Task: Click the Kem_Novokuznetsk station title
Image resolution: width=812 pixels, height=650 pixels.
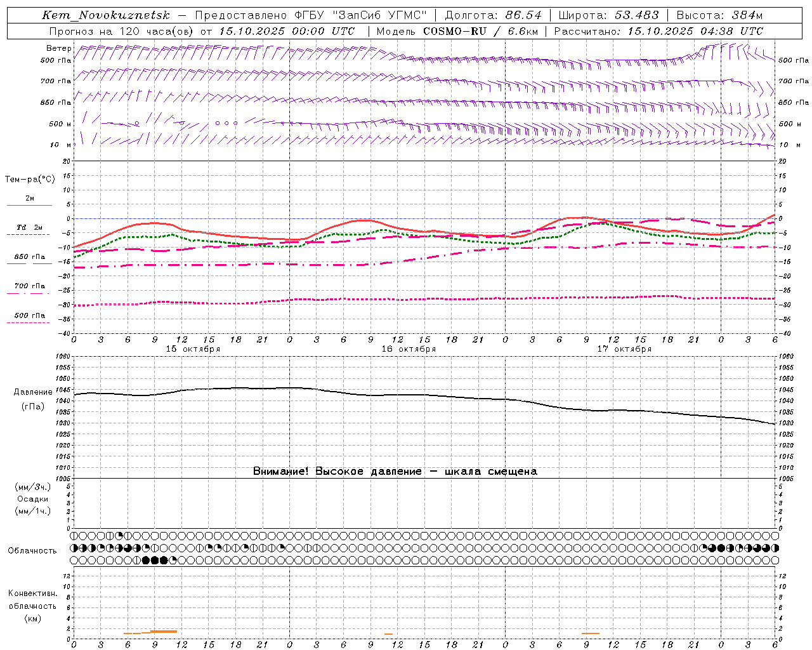Action: click(x=106, y=15)
